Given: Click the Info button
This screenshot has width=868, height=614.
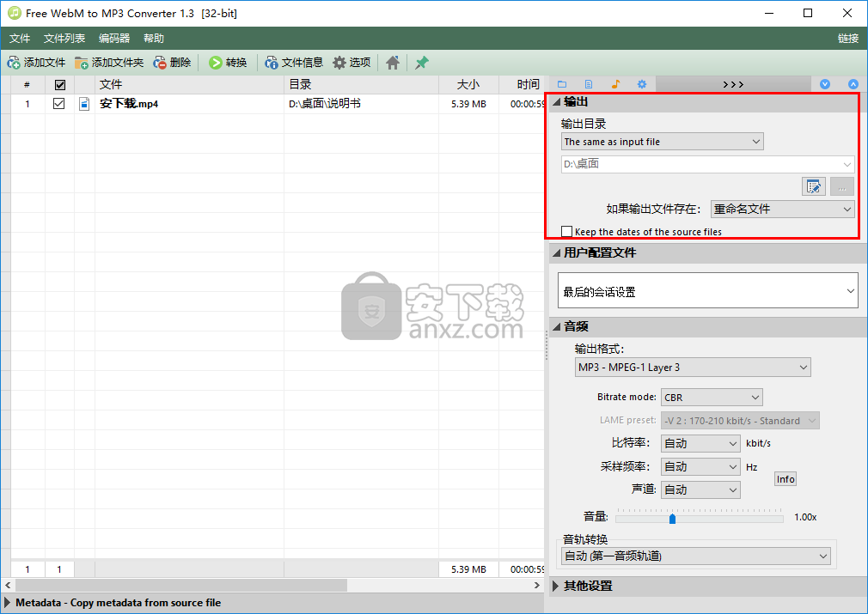Looking at the screenshot, I should click(785, 479).
